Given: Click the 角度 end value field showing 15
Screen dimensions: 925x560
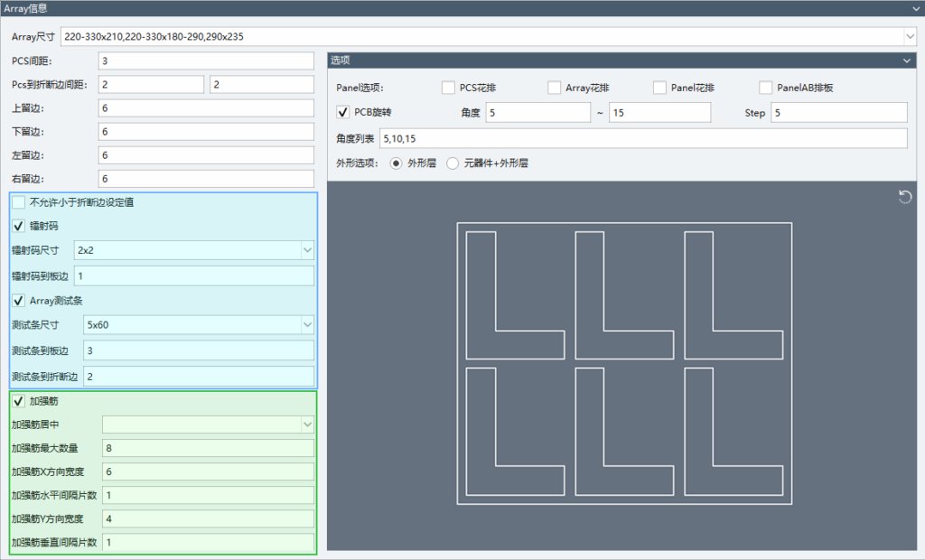Looking at the screenshot, I should click(660, 113).
